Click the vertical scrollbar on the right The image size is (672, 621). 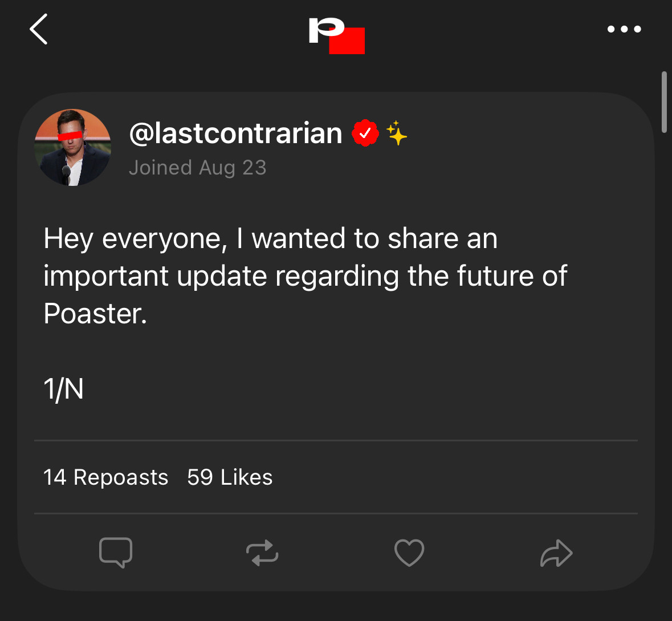pyautogui.click(x=664, y=103)
